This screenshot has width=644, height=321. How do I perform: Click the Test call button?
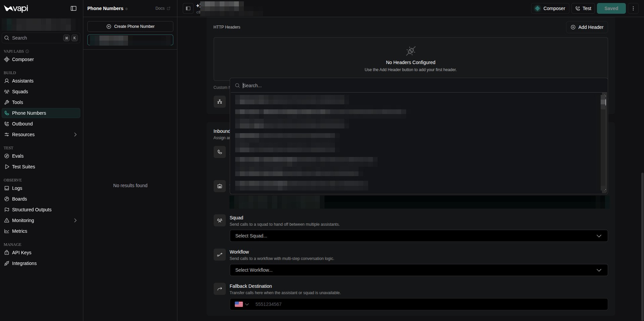[583, 8]
